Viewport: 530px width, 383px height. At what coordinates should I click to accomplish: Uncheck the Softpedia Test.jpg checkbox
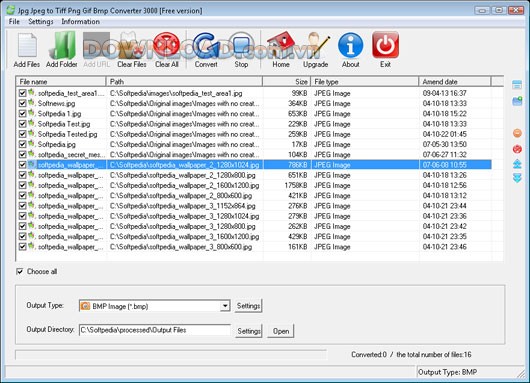(22, 124)
